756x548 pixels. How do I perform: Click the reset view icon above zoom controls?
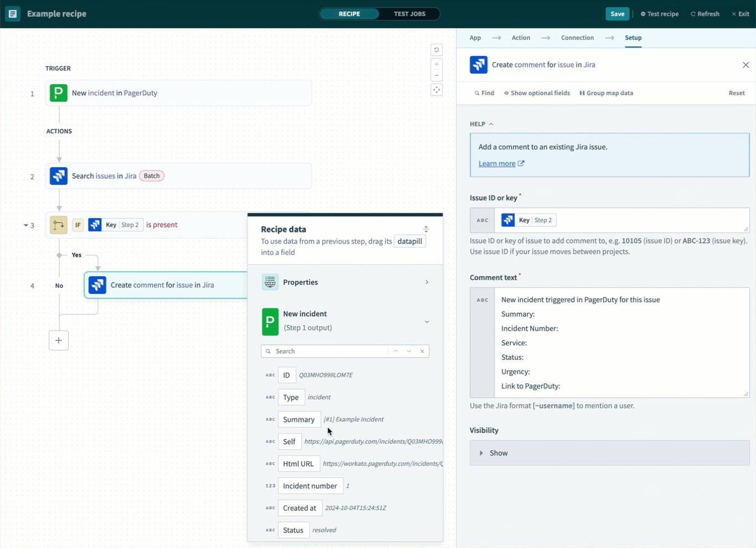(x=437, y=50)
